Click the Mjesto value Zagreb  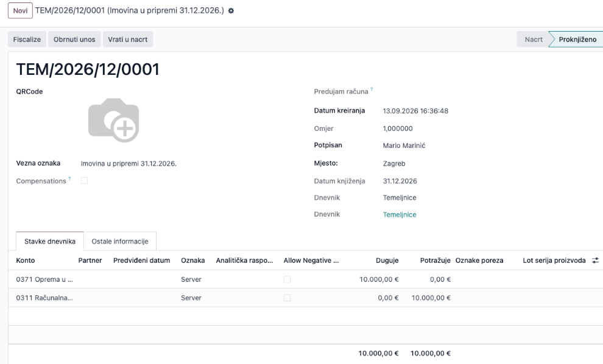[394, 164]
